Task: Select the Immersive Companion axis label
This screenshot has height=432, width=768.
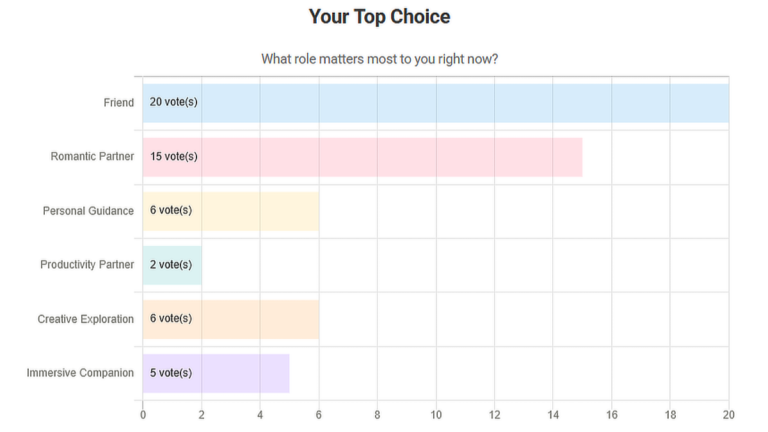Action: 80,373
